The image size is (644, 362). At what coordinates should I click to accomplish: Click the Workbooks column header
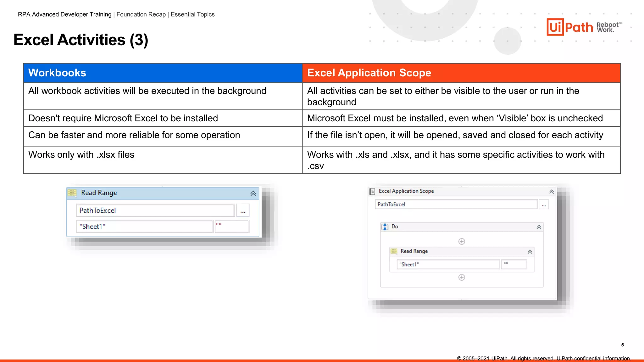click(x=163, y=73)
